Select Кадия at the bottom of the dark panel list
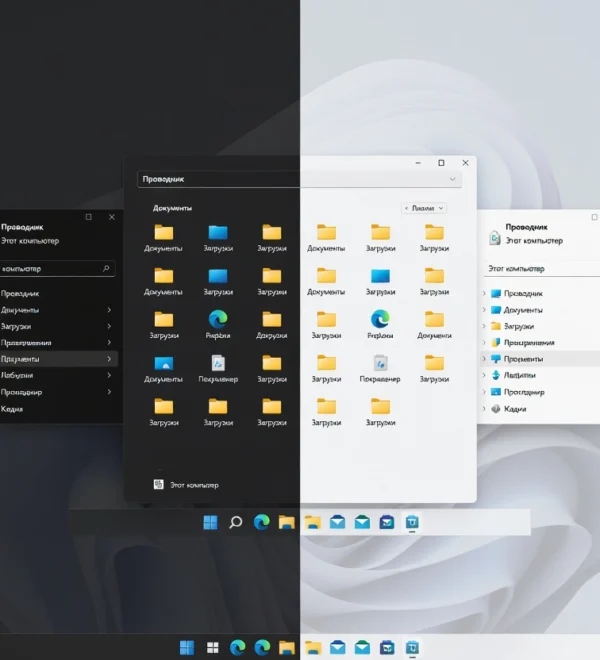 [12, 409]
